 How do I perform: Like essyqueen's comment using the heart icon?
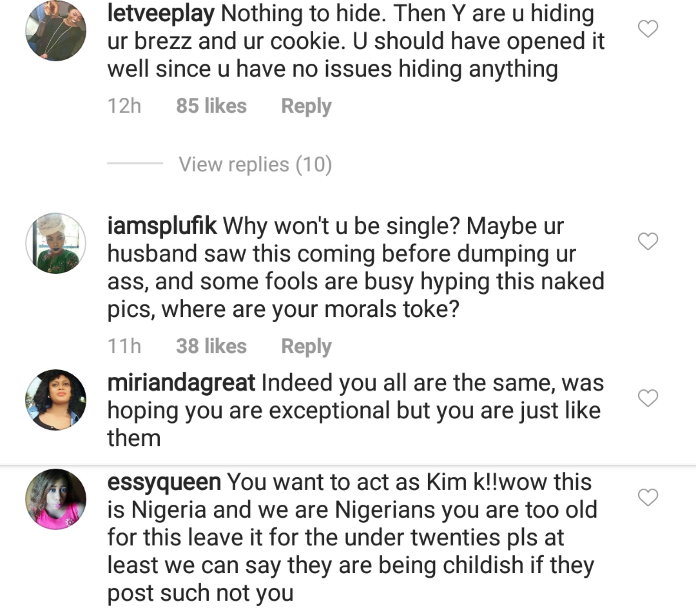pos(647,497)
